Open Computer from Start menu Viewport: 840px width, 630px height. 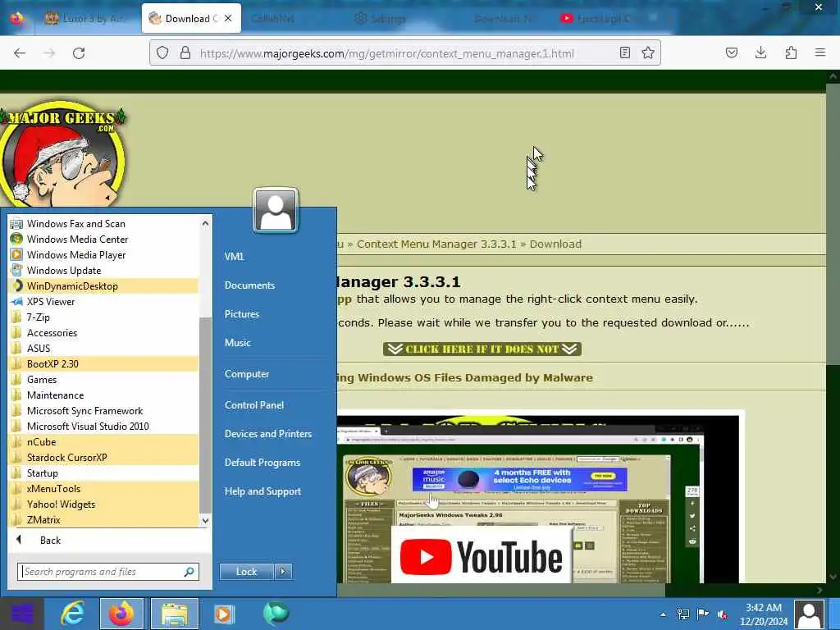pos(246,374)
